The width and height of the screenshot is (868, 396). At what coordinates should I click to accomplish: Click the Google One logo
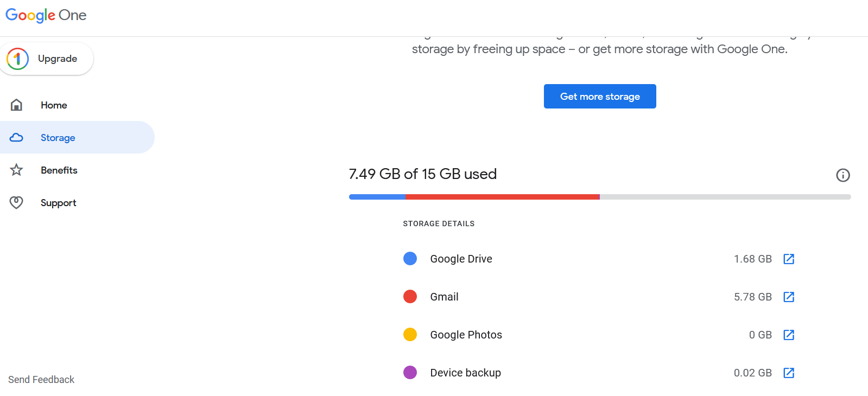[46, 15]
